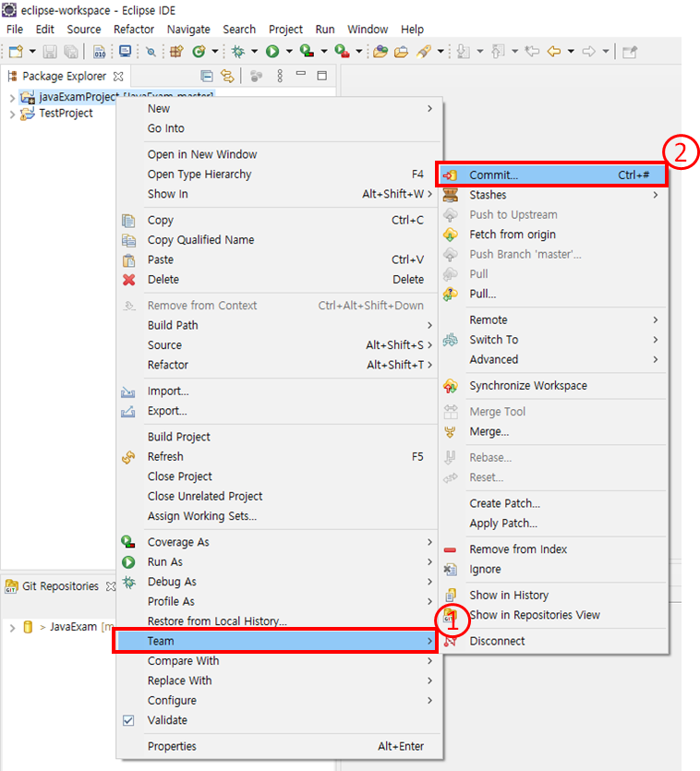Click the Copy icon in context menu
The image size is (700, 771).
coord(128,221)
